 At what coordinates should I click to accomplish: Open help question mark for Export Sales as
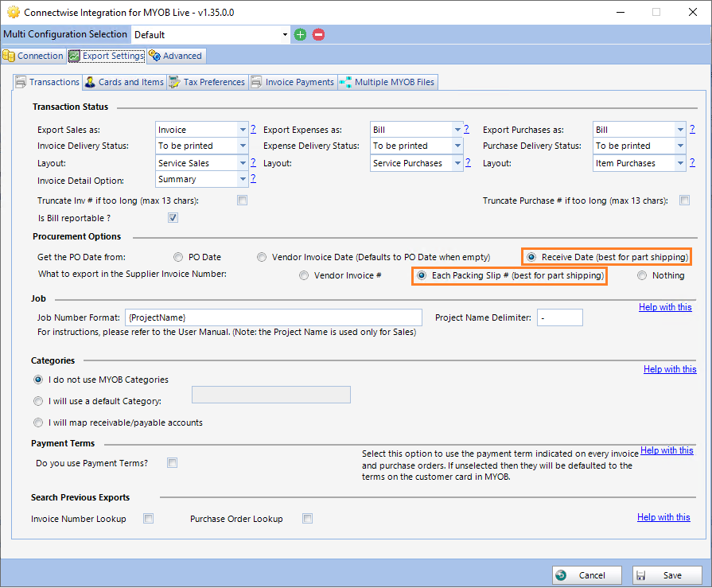[254, 129]
